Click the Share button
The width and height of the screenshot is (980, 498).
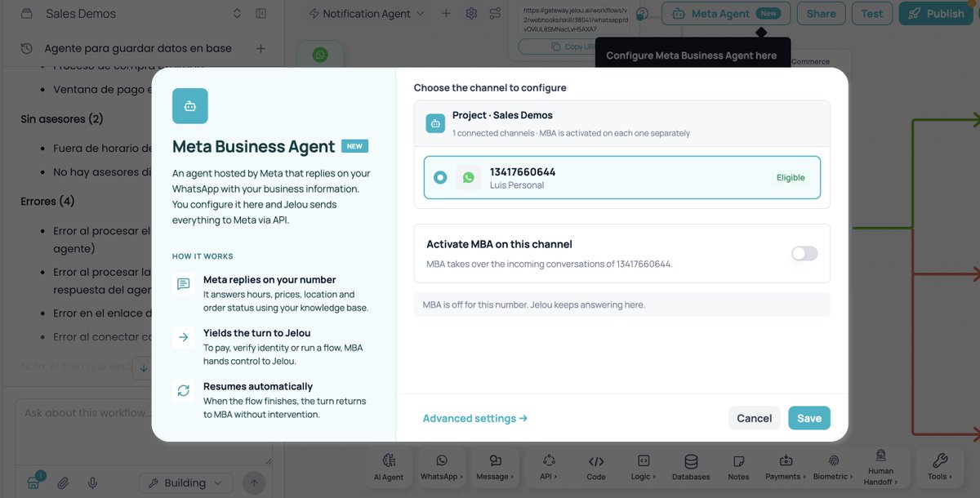[821, 13]
